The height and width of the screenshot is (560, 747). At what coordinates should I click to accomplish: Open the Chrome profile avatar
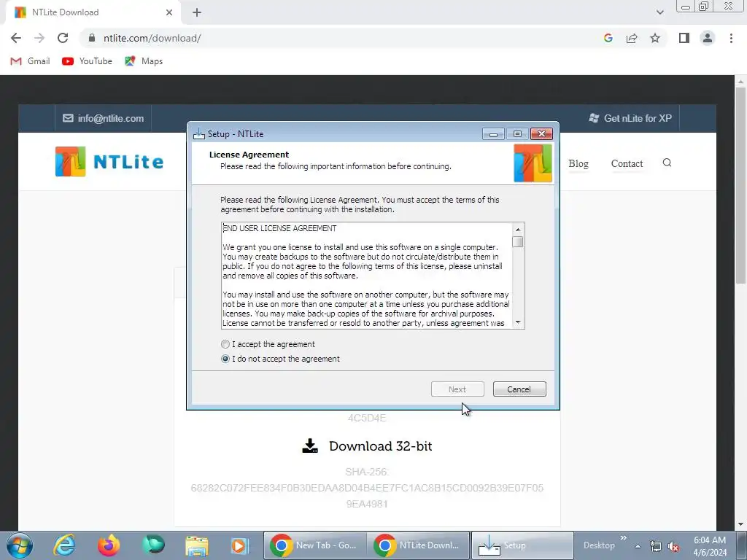pyautogui.click(x=708, y=38)
